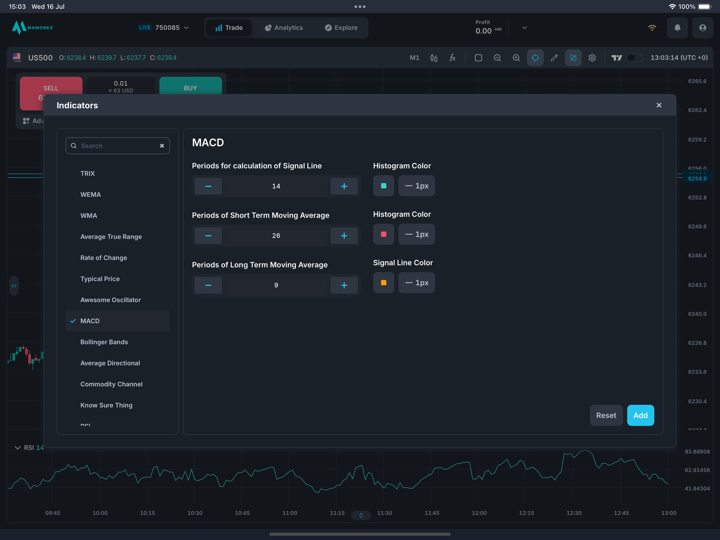Select the pencil drawing tool
Image resolution: width=720 pixels, height=540 pixels.
point(554,58)
